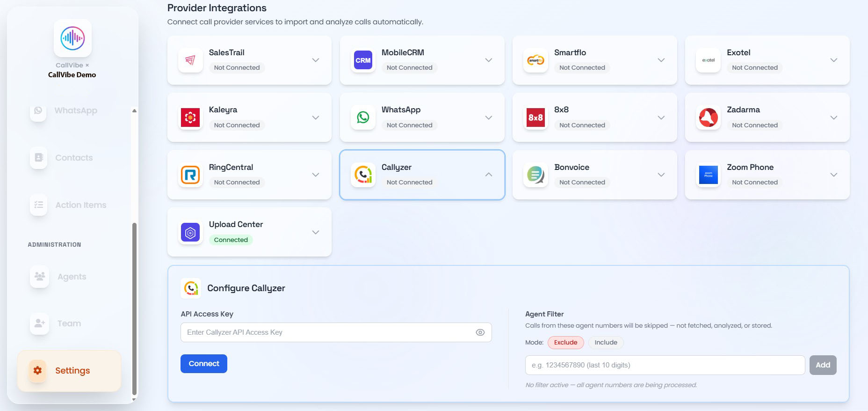The width and height of the screenshot is (868, 411).
Task: Click the Callyzer provider card icon
Action: pos(363,175)
